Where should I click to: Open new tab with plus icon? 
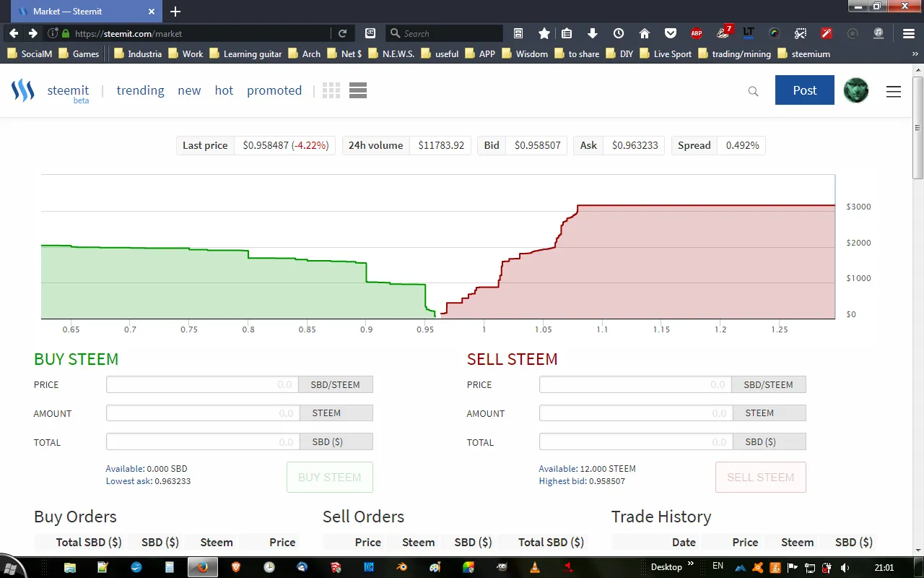point(175,12)
